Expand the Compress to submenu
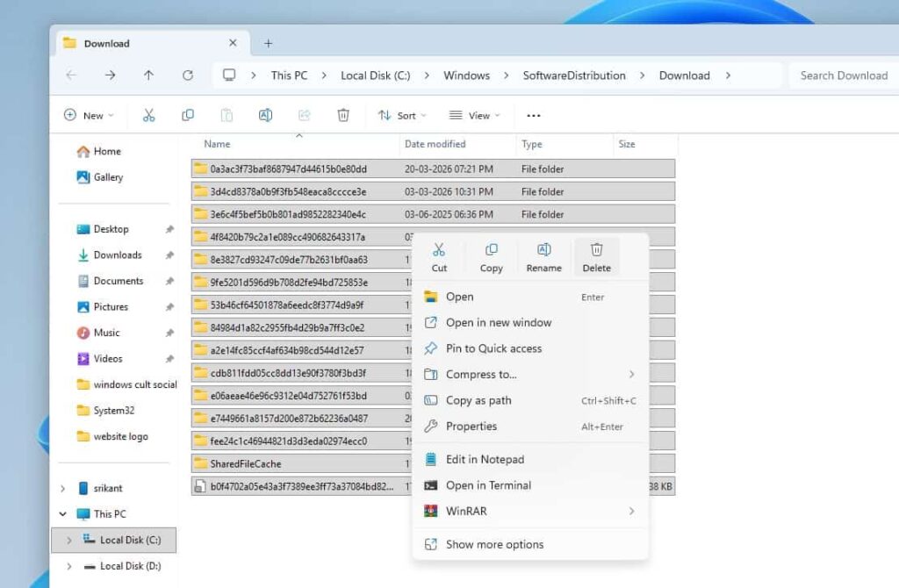This screenshot has width=899, height=588. (x=632, y=374)
